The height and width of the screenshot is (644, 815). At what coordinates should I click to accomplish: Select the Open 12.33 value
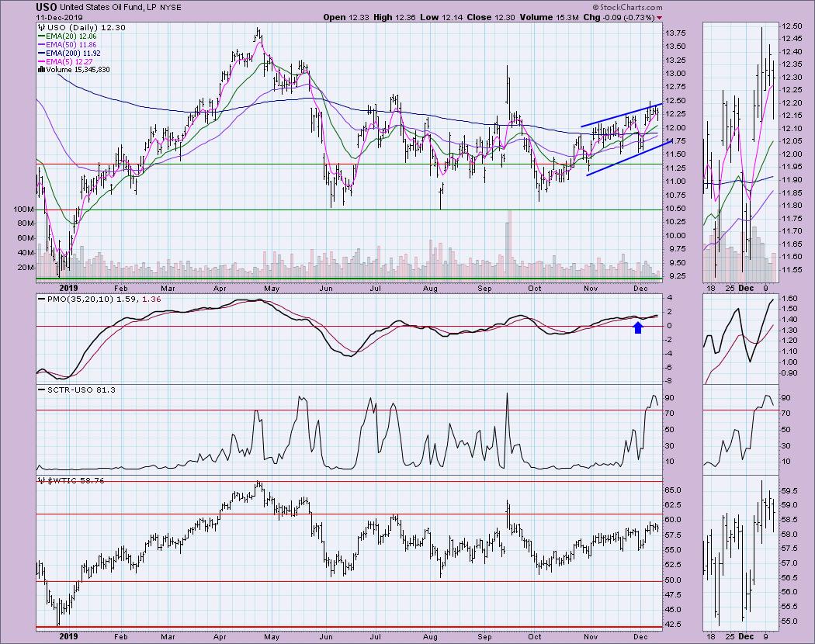click(345, 17)
